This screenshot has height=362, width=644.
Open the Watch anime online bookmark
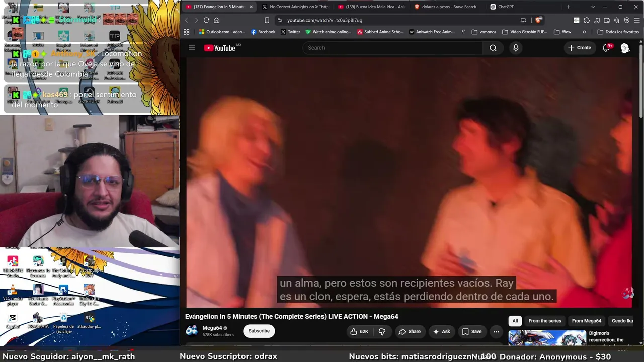328,32
